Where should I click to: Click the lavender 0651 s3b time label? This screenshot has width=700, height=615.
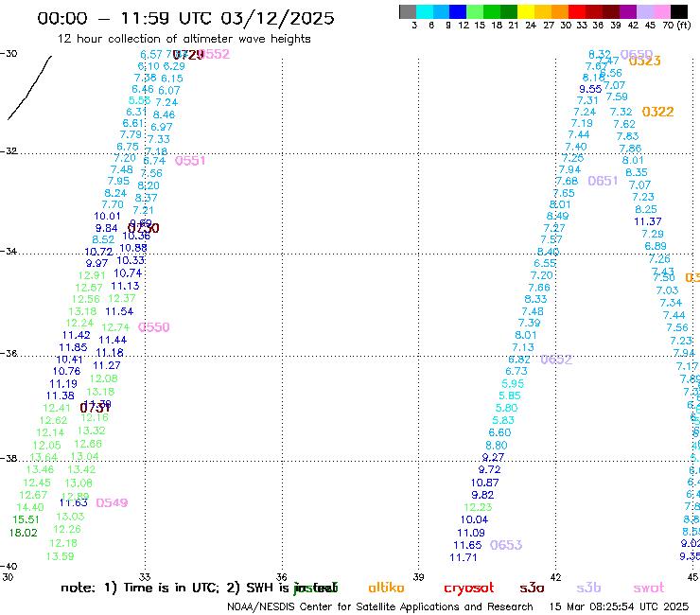(x=603, y=181)
